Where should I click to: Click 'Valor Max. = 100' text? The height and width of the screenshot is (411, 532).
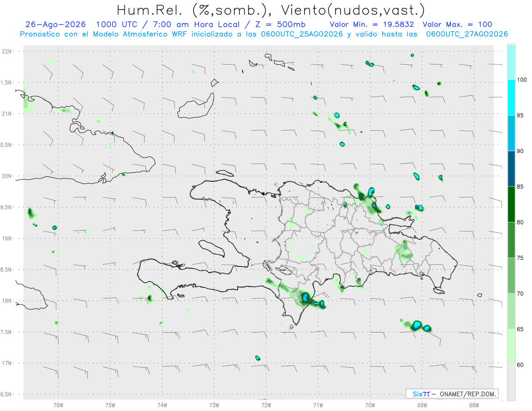[x=458, y=24]
